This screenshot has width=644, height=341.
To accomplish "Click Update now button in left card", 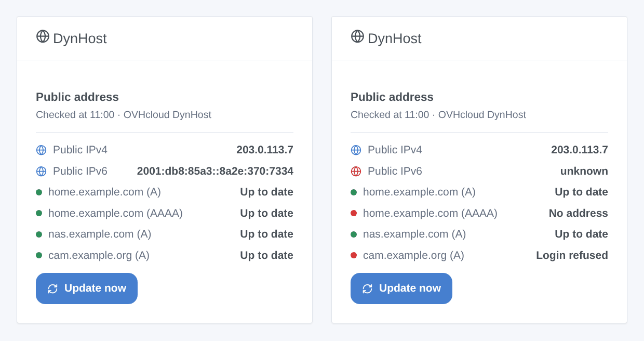I will [x=87, y=288].
